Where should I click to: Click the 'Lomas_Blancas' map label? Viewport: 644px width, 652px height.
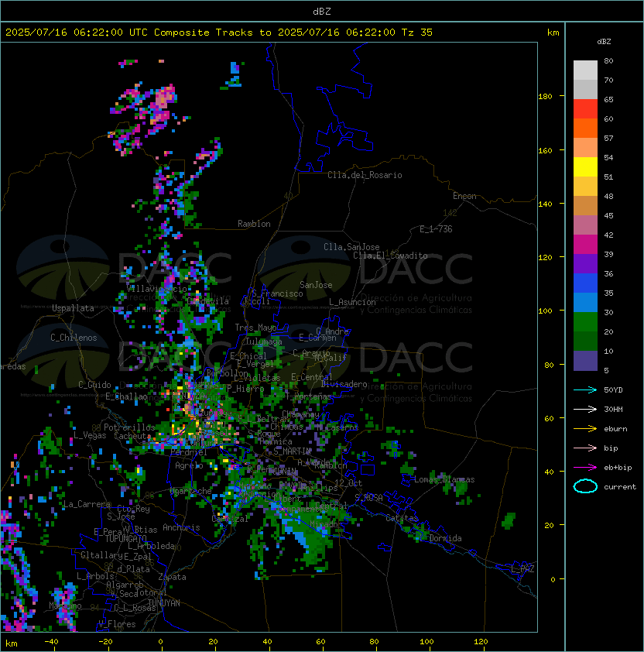(444, 479)
